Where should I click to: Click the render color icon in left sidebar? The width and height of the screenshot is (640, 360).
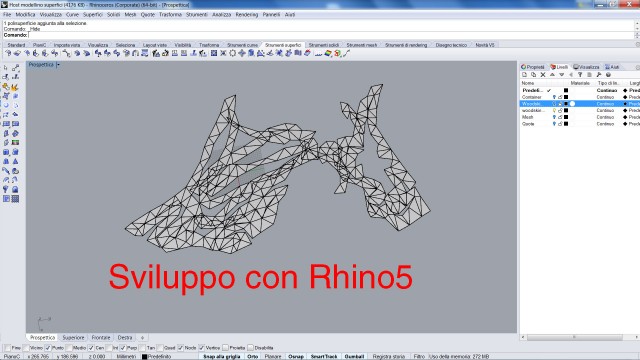click(15, 142)
